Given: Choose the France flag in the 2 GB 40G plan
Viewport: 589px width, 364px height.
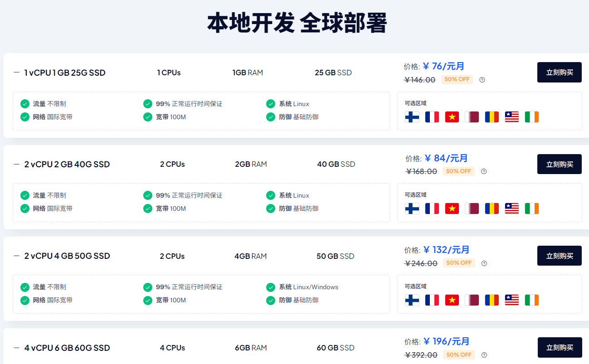Looking at the screenshot, I should click(x=432, y=209).
